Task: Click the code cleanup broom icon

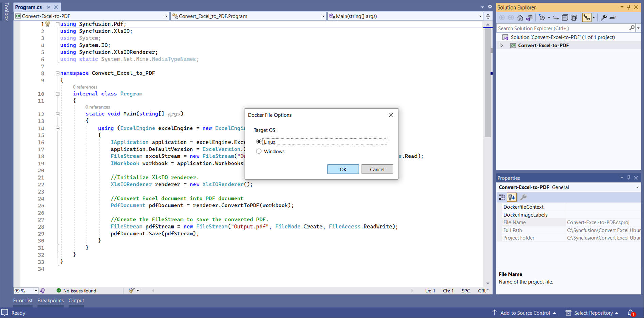Action: point(131,290)
